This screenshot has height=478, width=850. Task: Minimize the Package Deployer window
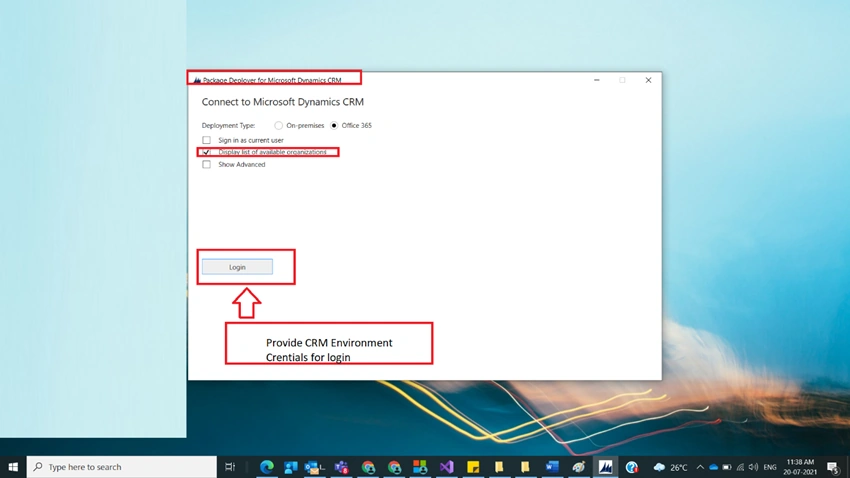(597, 80)
